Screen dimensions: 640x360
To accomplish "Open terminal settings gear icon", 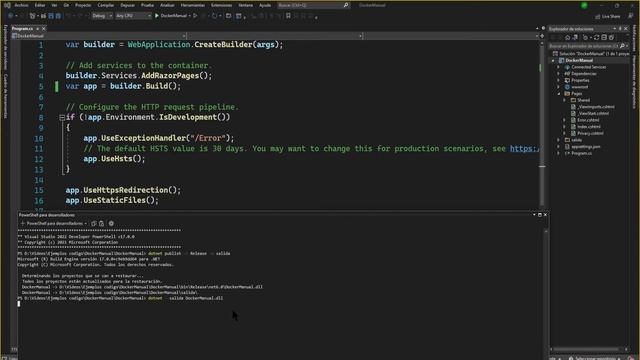I will [111, 224].
